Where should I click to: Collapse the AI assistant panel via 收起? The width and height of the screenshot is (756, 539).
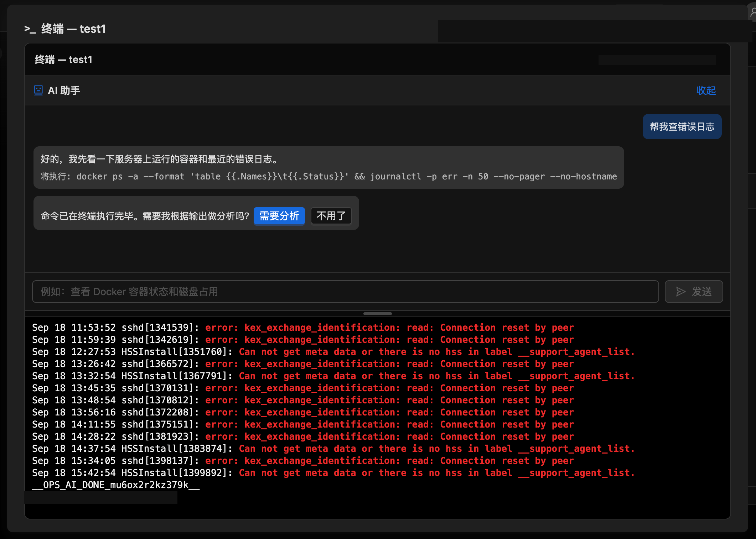tap(706, 90)
